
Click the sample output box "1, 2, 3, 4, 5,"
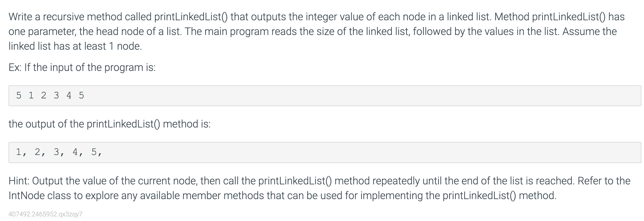325,152
